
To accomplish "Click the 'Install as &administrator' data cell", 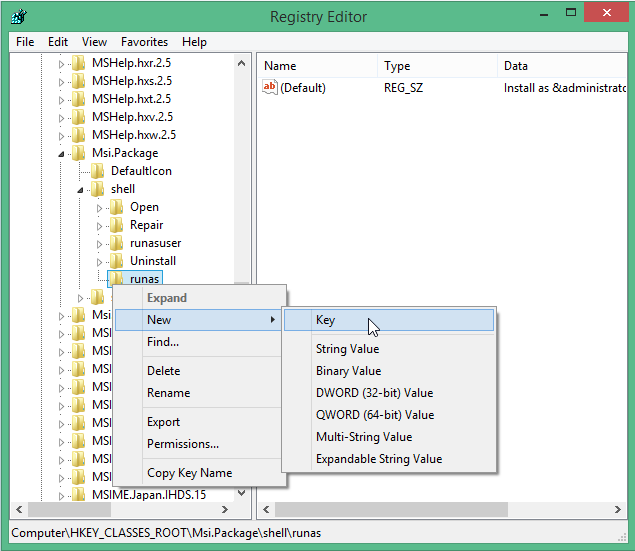I will click(x=565, y=88).
